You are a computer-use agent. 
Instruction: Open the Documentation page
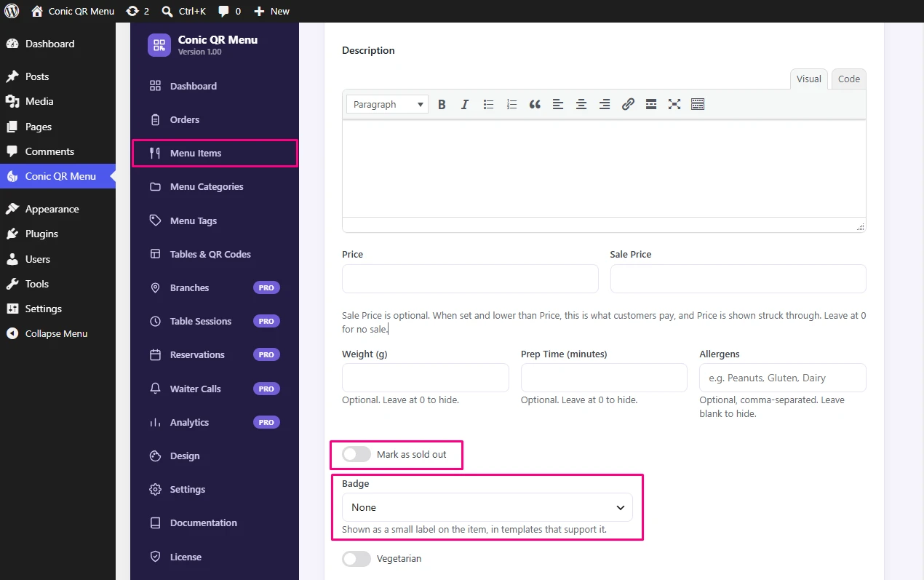215,523
